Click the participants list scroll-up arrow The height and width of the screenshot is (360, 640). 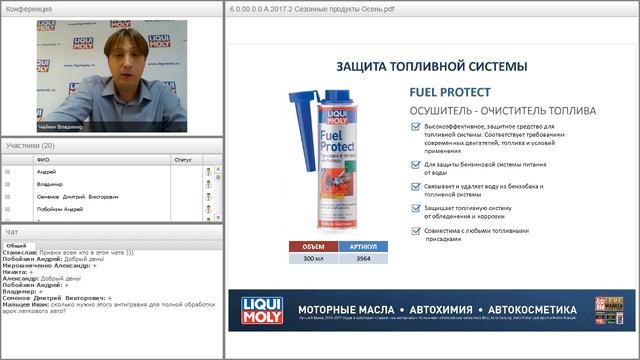click(x=218, y=169)
